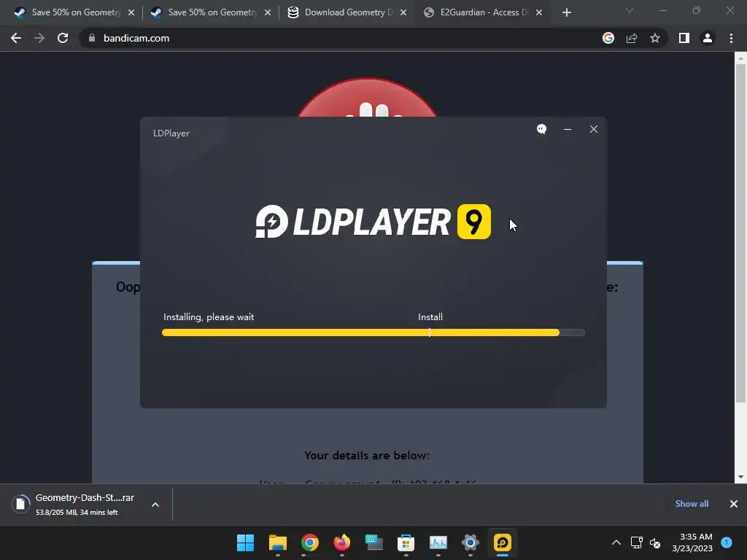747x560 pixels.
Task: Open the LDPlayer installer feedback chat icon
Action: [x=542, y=129]
